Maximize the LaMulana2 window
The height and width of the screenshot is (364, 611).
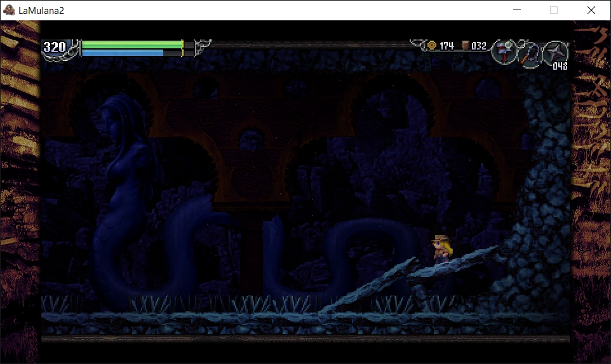click(x=554, y=10)
